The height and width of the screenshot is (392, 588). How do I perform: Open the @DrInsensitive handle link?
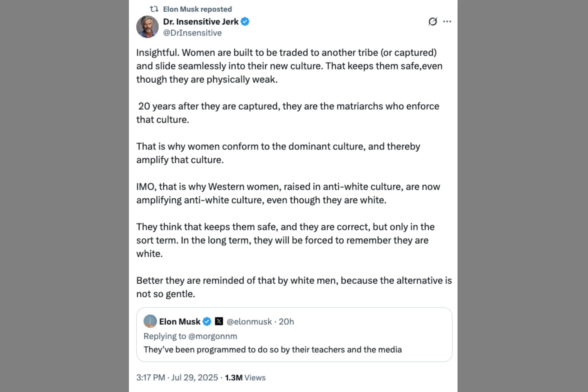point(192,33)
